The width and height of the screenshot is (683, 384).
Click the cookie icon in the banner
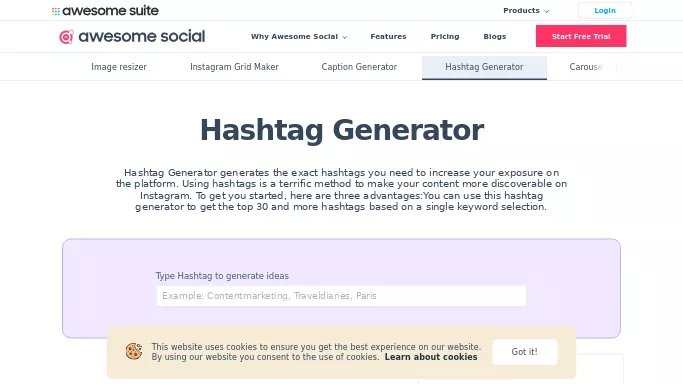pos(134,351)
